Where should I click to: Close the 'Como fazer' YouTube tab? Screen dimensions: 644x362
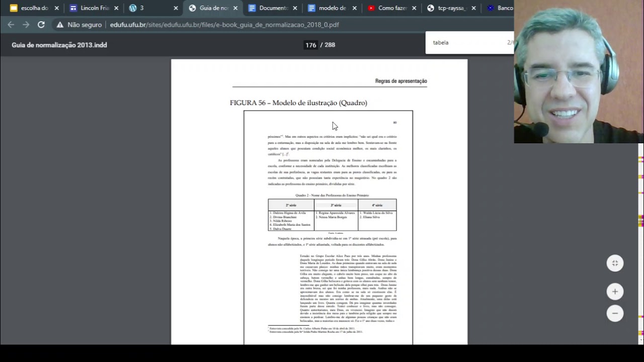point(414,8)
